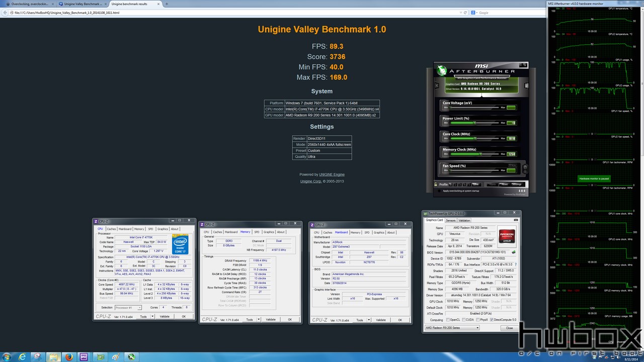644x362 pixels.
Task: Click the Memory Clock value field 1250
Action: pos(511,154)
